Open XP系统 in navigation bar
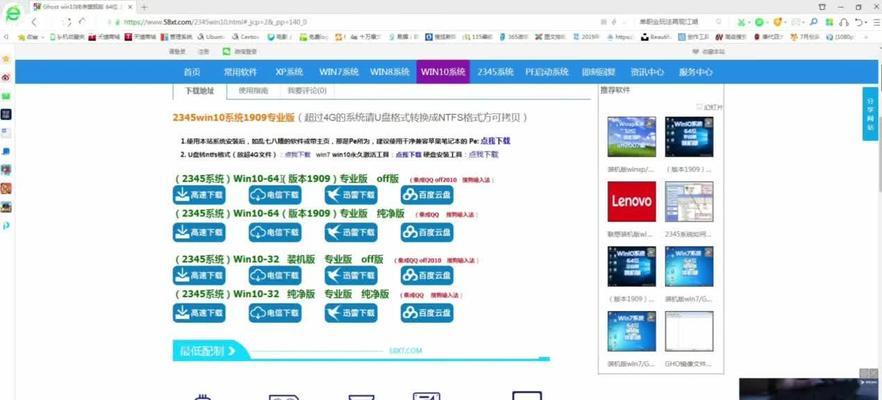 289,72
